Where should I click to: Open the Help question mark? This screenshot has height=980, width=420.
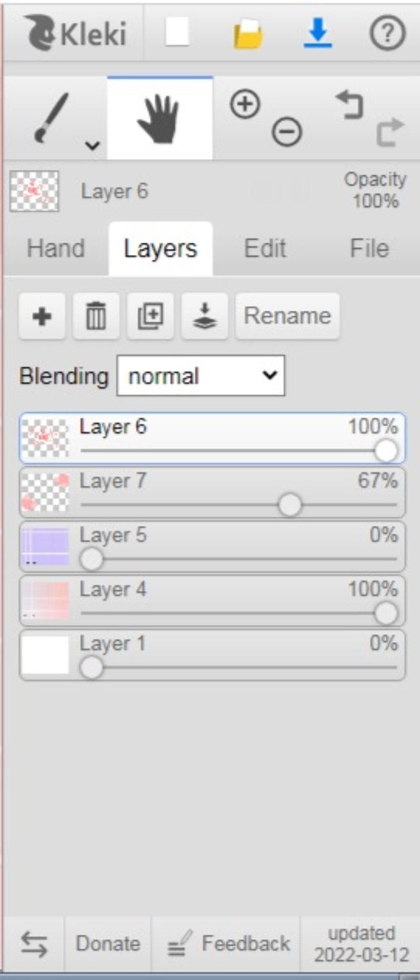(x=388, y=33)
